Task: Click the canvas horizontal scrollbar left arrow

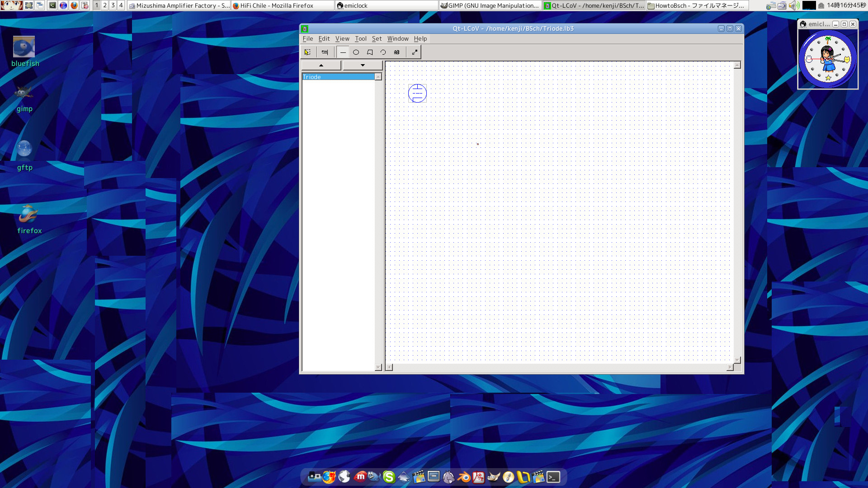Action: point(389,367)
